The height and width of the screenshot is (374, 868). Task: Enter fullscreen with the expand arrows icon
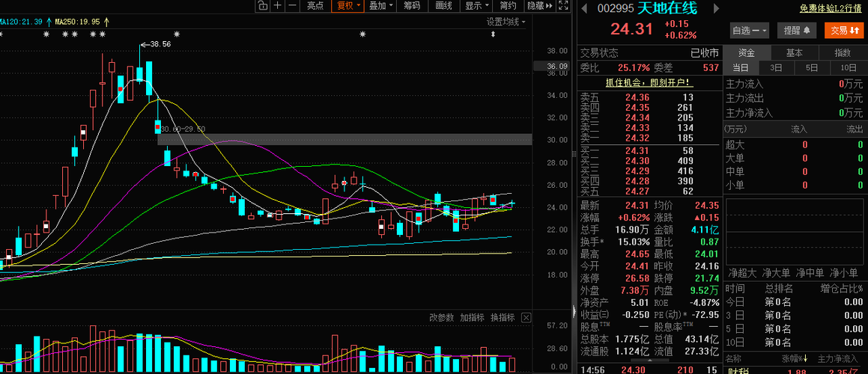tap(563, 5)
